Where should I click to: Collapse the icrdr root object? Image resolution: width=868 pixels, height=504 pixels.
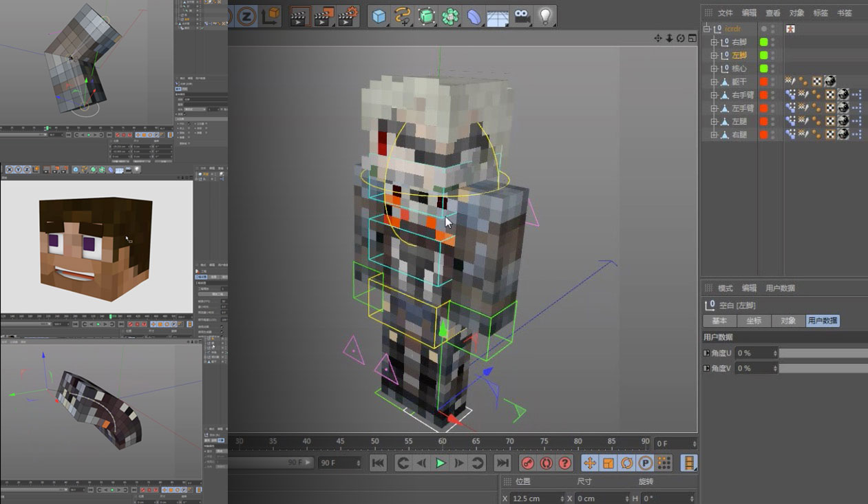tap(707, 28)
